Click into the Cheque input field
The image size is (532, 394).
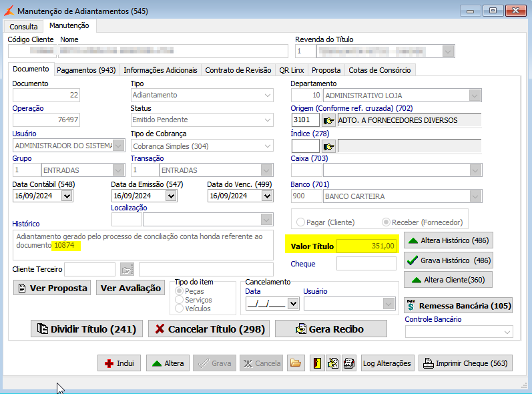366,264
